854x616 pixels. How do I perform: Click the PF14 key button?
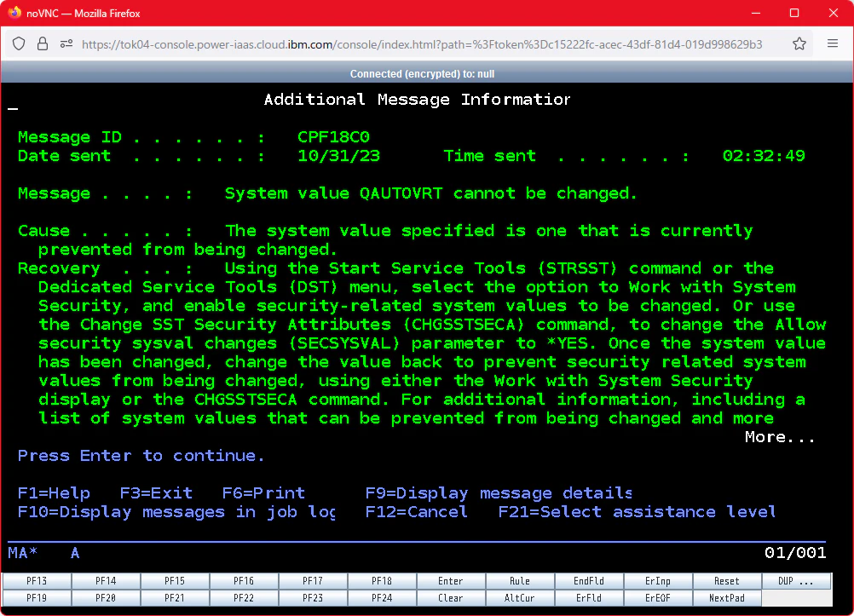click(106, 581)
